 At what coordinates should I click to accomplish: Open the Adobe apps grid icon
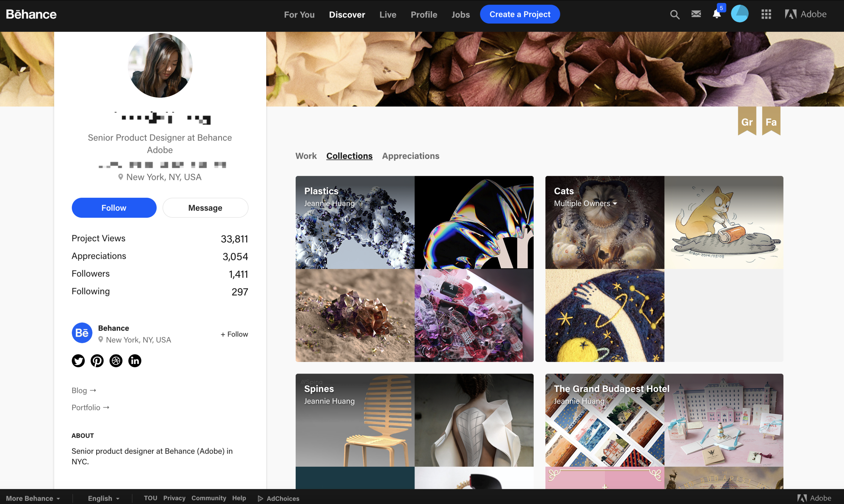[x=766, y=14]
